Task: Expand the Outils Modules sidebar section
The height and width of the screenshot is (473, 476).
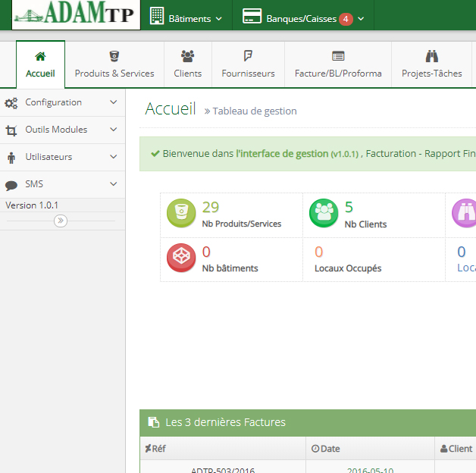Action: 62,130
